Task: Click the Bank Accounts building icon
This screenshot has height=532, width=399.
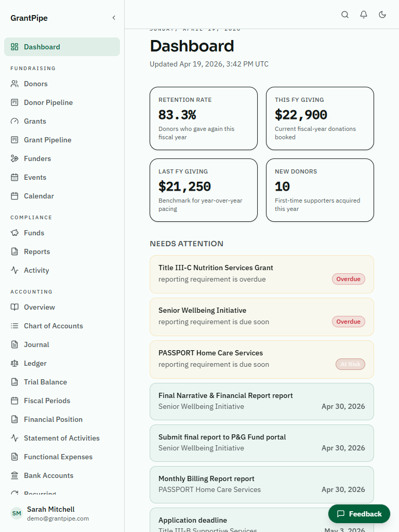Action: tap(15, 475)
